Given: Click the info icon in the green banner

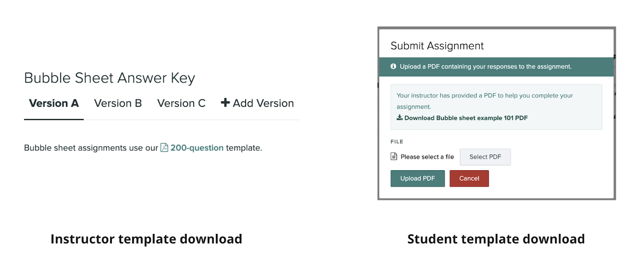Looking at the screenshot, I should point(393,66).
